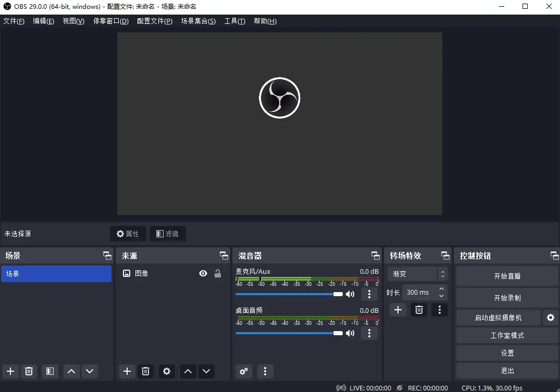Click the 属性 properties button

pos(128,234)
